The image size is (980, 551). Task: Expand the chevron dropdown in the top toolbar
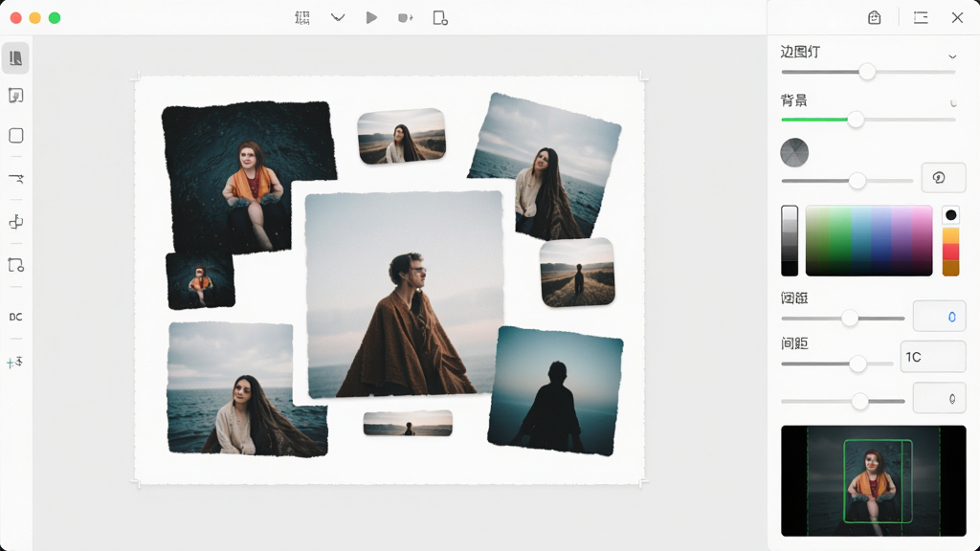click(x=338, y=17)
